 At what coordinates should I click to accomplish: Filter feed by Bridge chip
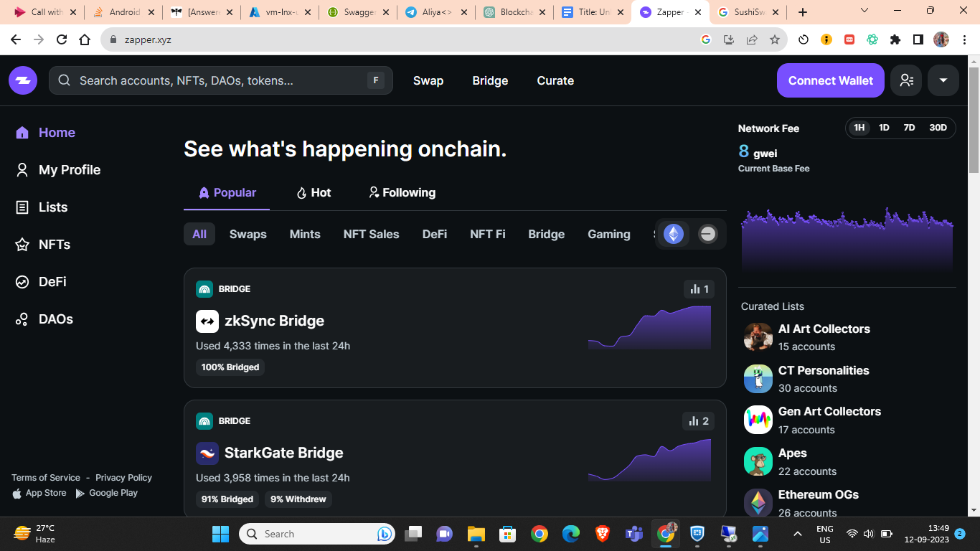point(547,234)
